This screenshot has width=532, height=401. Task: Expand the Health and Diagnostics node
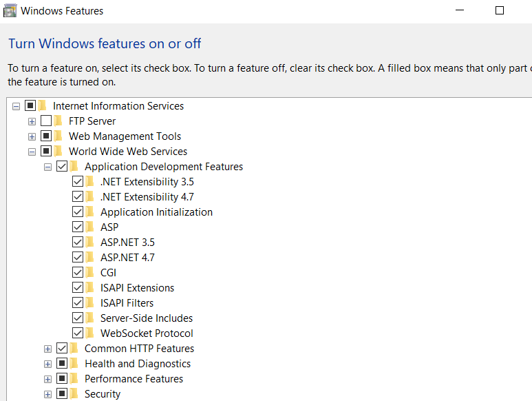tap(47, 364)
